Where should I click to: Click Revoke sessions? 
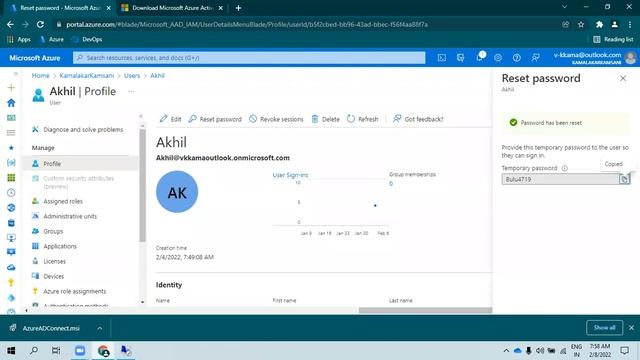click(276, 119)
